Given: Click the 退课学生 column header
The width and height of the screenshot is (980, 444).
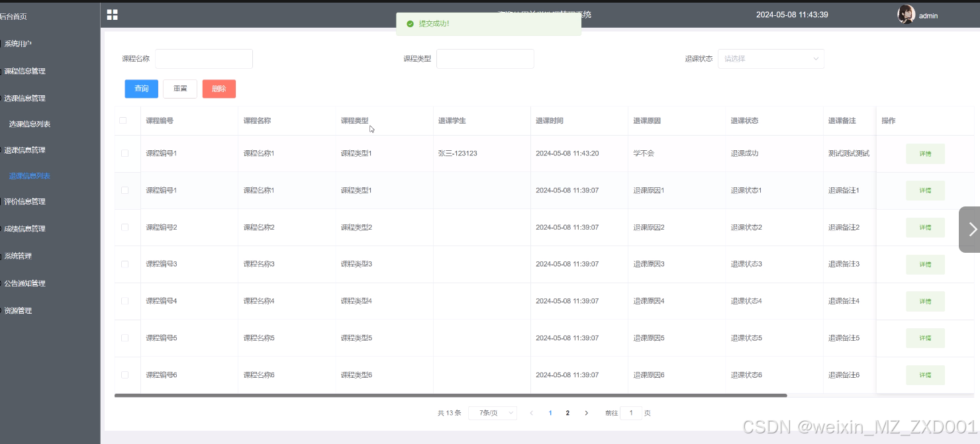Looking at the screenshot, I should [x=452, y=120].
